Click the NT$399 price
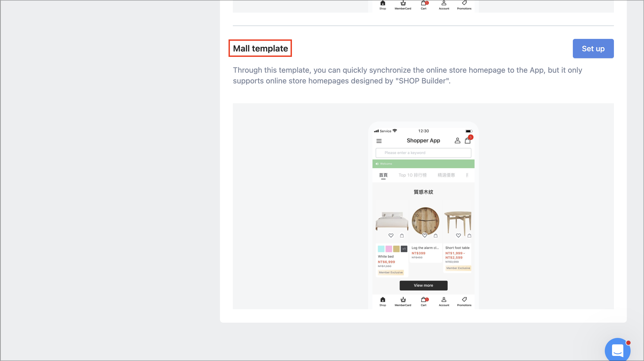Screen dimensions: 644x361 point(418,253)
